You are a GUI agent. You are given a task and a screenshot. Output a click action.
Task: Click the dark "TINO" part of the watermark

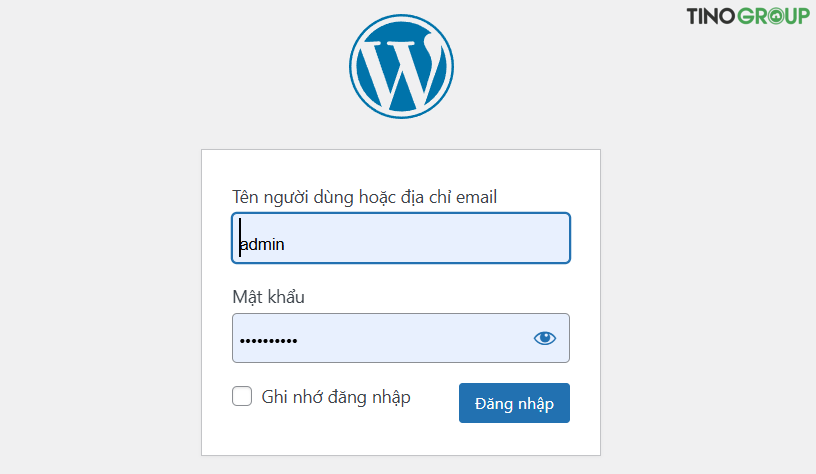tap(707, 16)
